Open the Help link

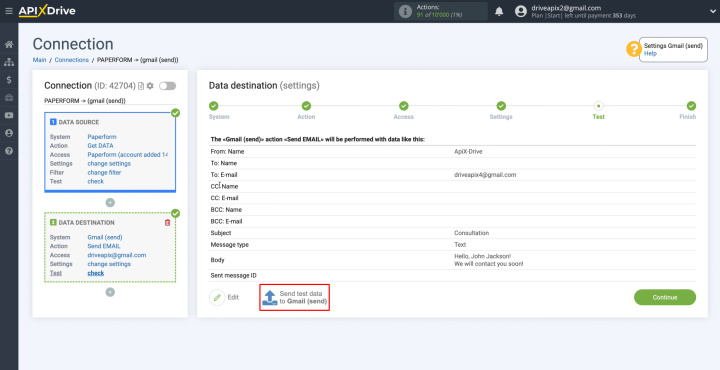coord(650,53)
